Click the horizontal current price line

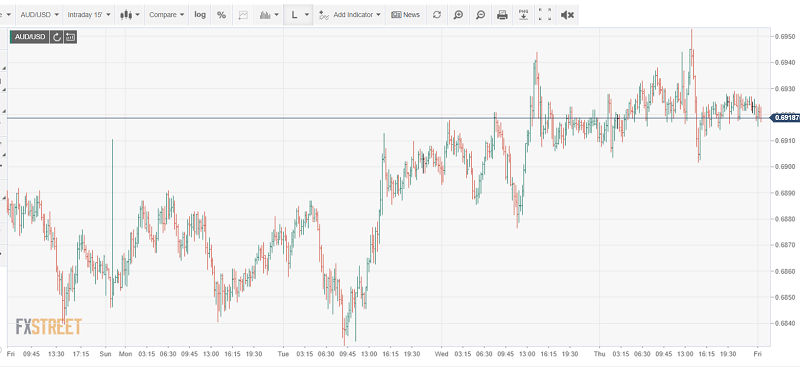[x=388, y=118]
